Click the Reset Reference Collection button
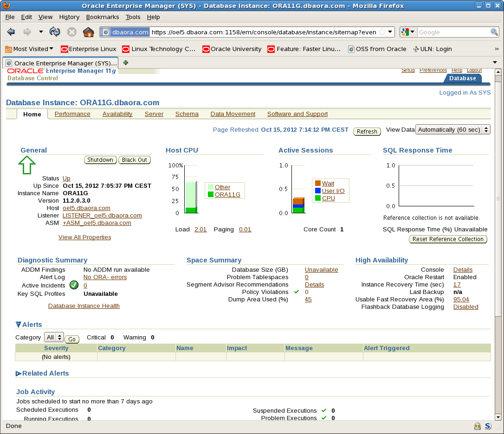 pyautogui.click(x=448, y=239)
